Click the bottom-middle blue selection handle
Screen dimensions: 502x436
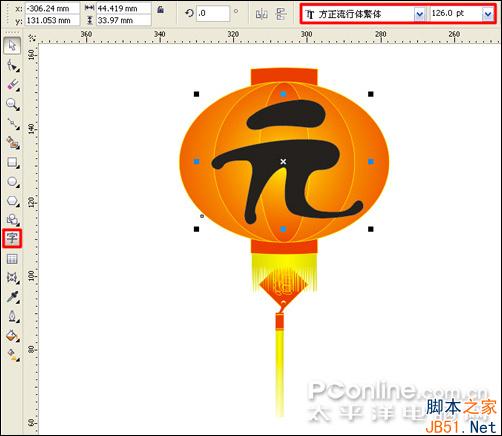pyautogui.click(x=283, y=229)
